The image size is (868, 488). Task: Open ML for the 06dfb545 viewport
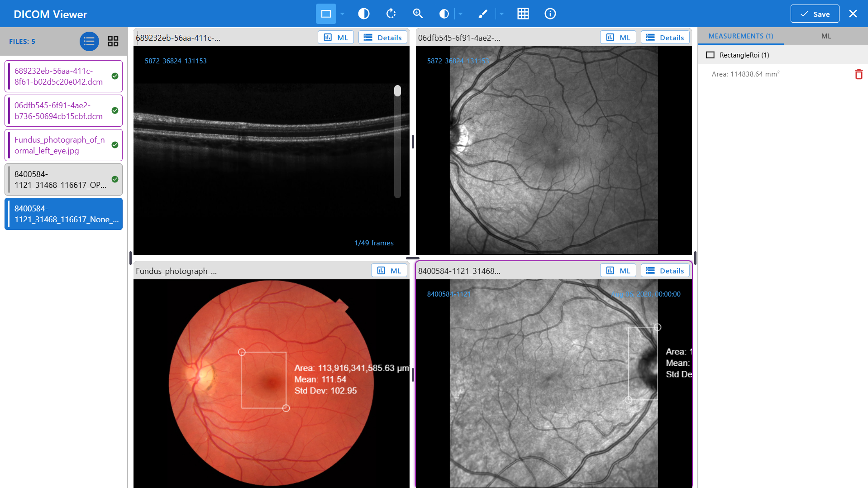(x=618, y=38)
